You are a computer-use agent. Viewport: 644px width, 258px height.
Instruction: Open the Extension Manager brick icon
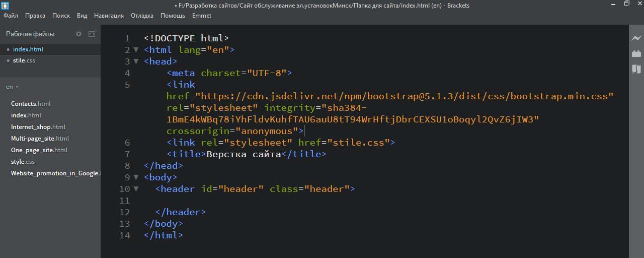(636, 53)
